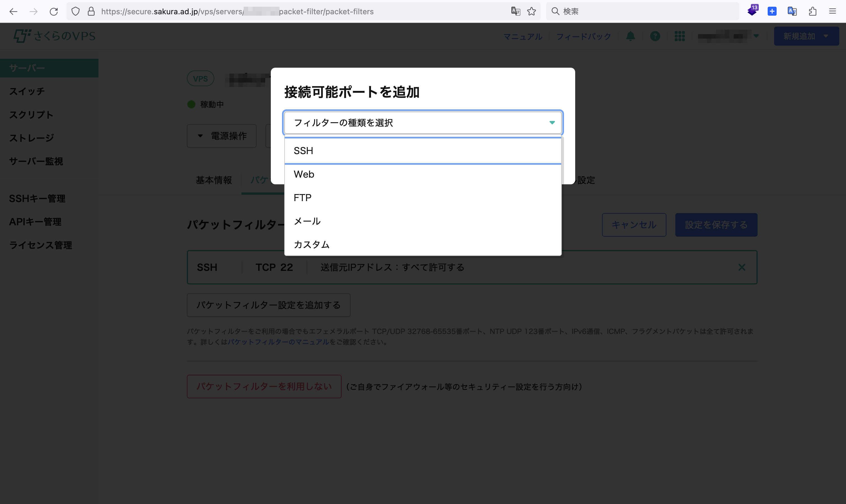Click the キャンセル button
Image resolution: width=846 pixels, height=504 pixels.
pyautogui.click(x=634, y=225)
